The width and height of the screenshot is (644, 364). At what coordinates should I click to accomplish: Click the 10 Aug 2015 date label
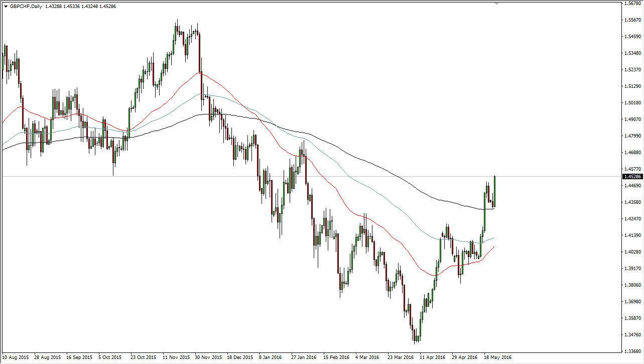(x=15, y=357)
